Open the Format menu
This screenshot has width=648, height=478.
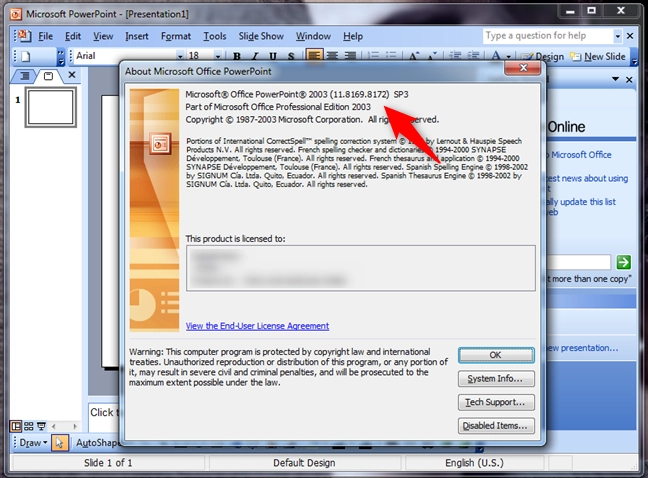tap(176, 36)
